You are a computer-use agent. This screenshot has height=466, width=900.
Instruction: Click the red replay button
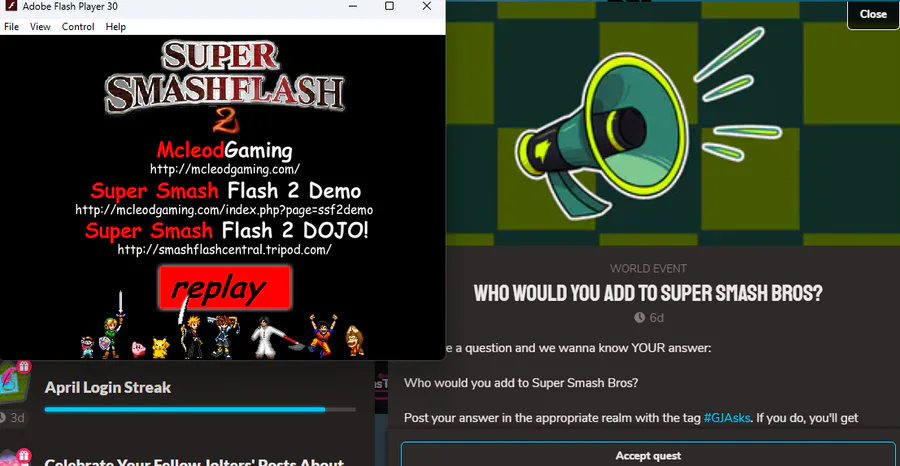(x=225, y=288)
